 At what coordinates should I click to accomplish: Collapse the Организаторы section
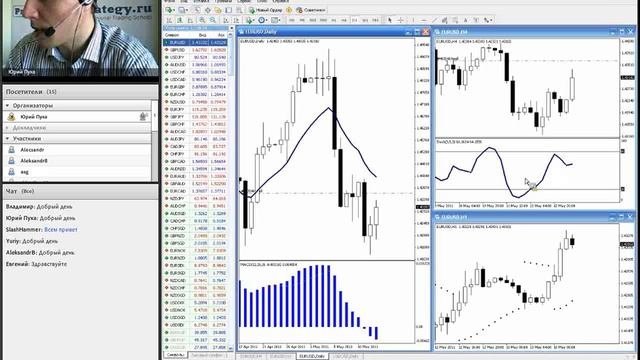(7, 106)
